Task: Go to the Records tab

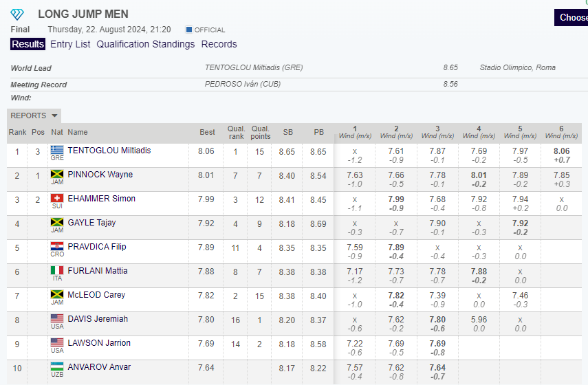Action: 219,44
